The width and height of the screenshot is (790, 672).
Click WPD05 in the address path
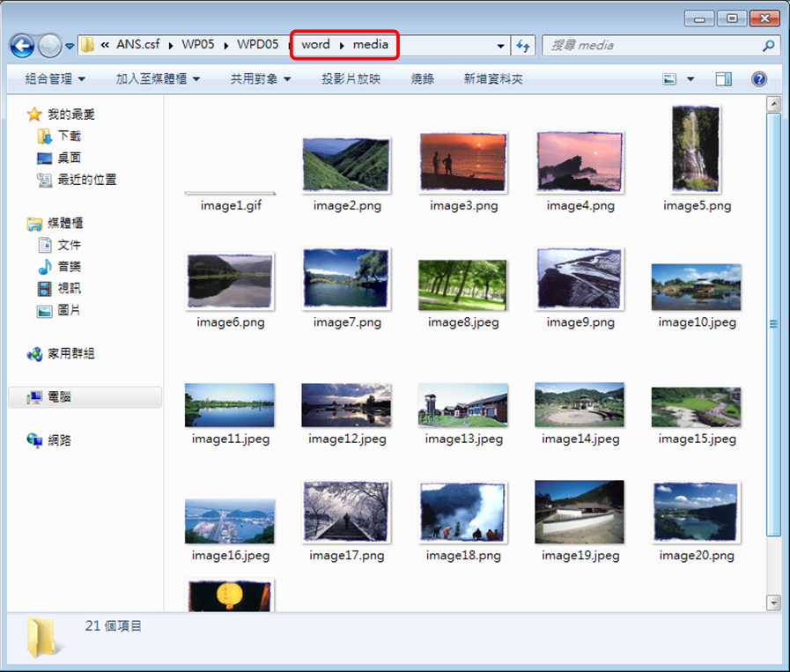pos(257,44)
